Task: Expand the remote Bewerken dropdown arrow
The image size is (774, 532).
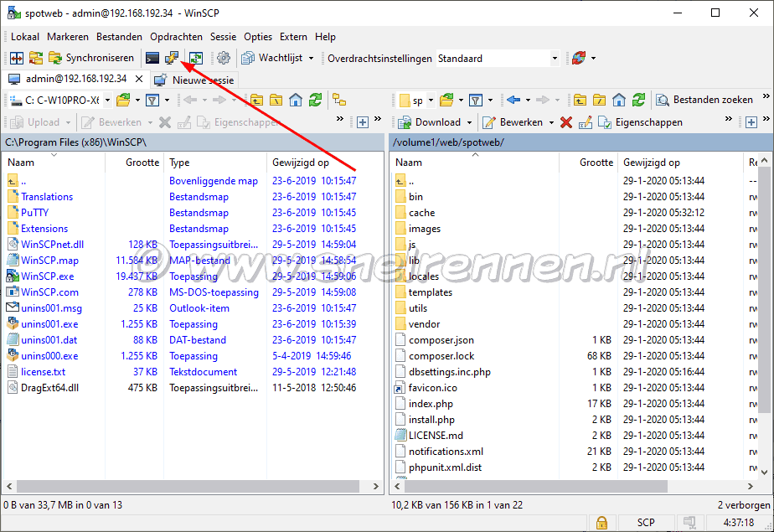Action: (x=551, y=122)
